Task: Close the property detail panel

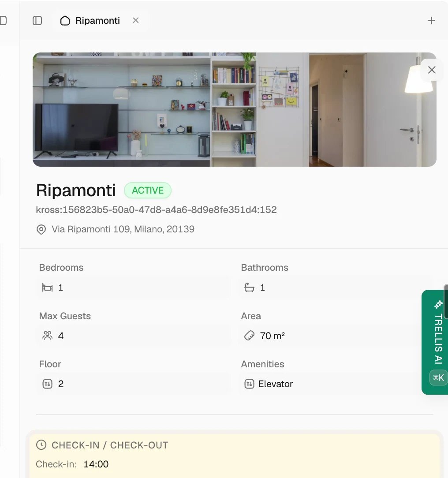Action: 432,70
